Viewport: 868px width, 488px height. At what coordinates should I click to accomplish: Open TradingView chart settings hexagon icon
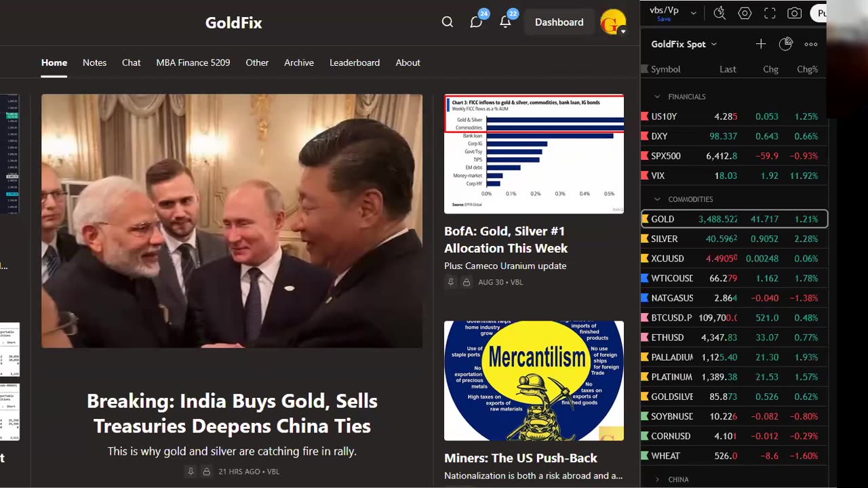(745, 13)
